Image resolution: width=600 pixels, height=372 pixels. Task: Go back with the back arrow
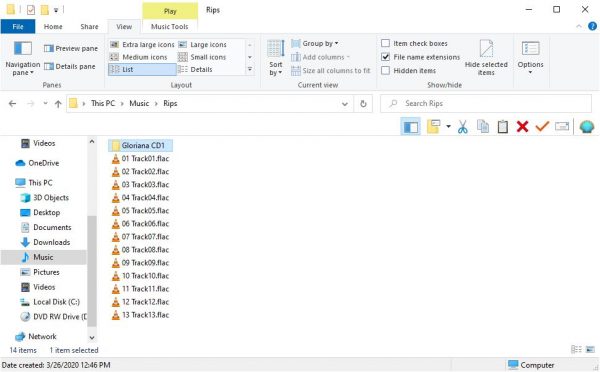click(12, 104)
